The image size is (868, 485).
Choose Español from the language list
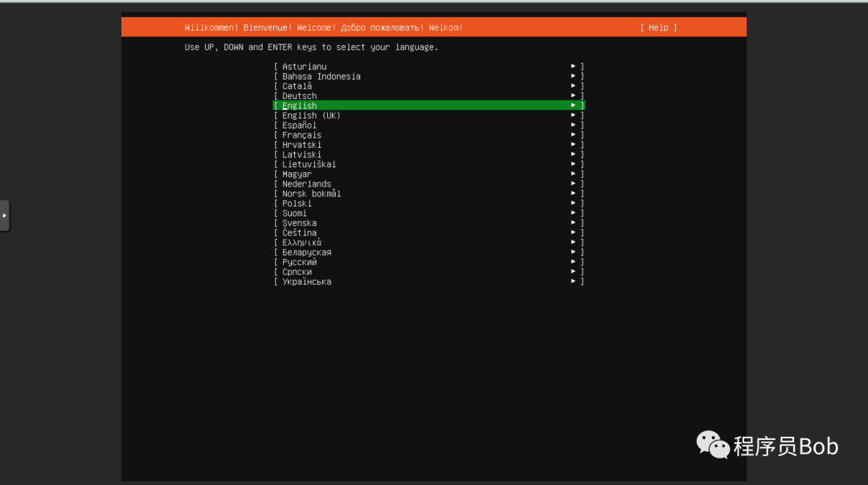coord(429,125)
